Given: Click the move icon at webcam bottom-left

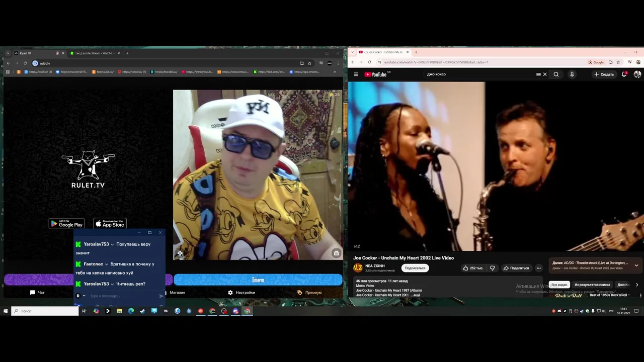Looking at the screenshot, I should 180,253.
